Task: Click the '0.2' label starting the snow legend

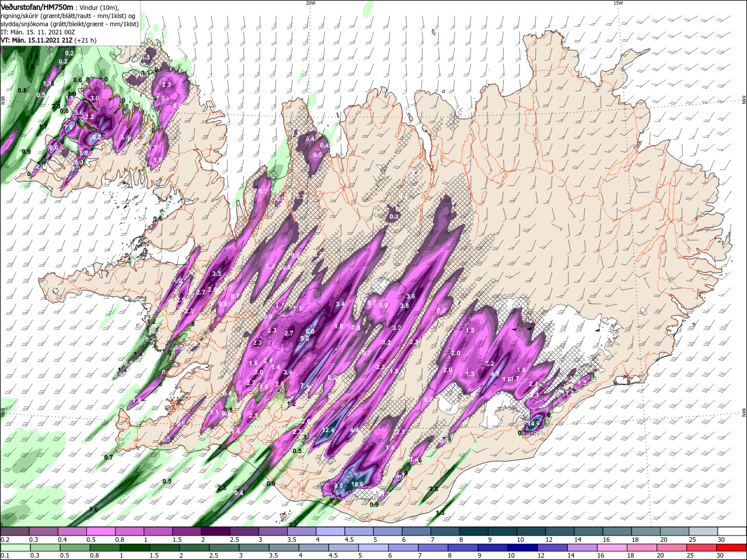Action: pos(5,540)
